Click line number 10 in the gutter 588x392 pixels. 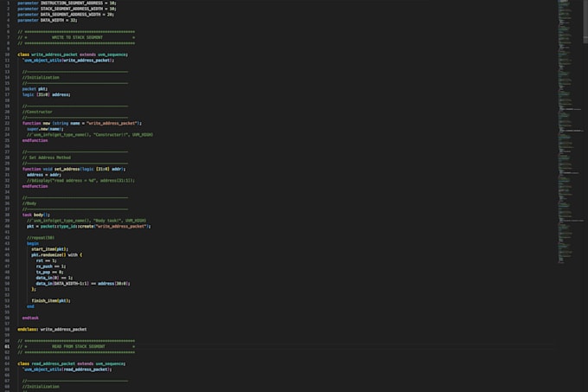(7, 55)
